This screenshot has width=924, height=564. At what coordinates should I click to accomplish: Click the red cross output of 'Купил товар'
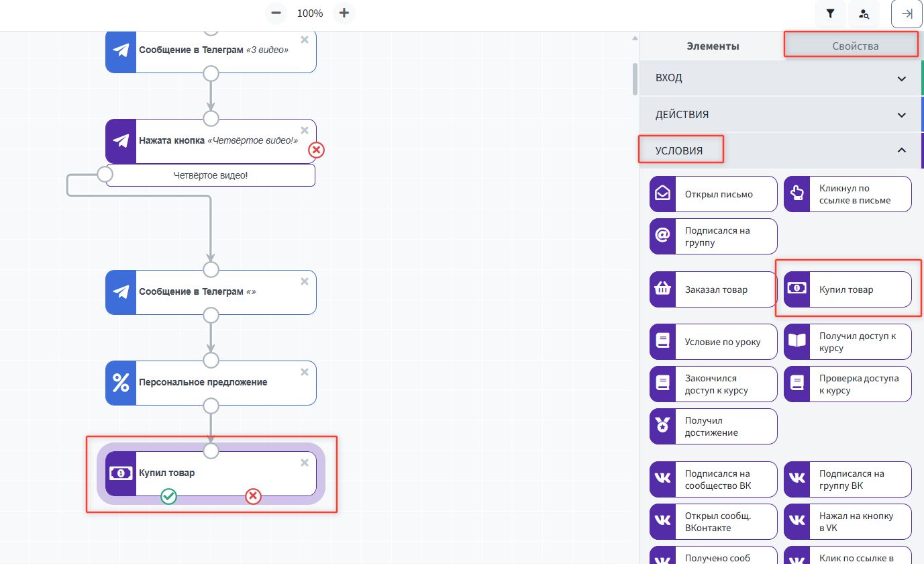[253, 496]
